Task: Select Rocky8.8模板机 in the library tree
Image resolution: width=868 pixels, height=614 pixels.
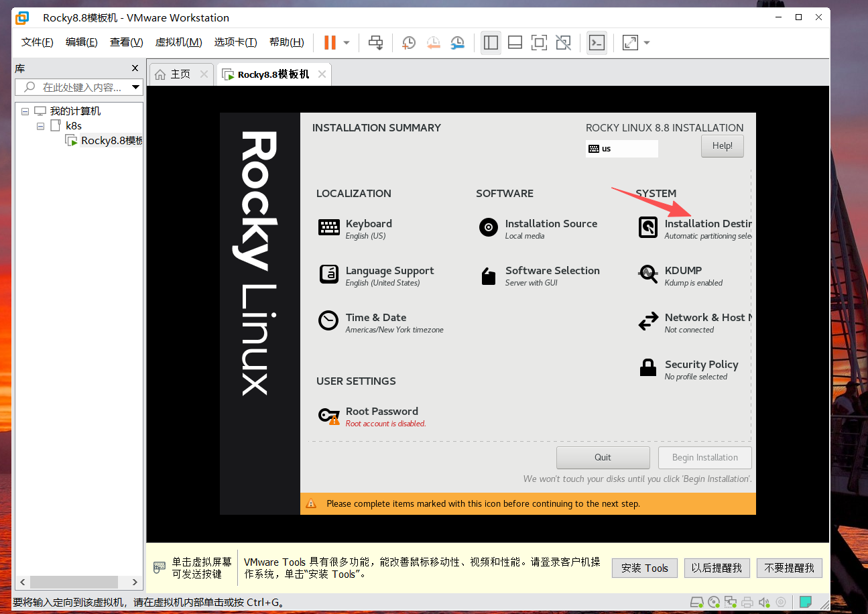Action: (x=111, y=141)
